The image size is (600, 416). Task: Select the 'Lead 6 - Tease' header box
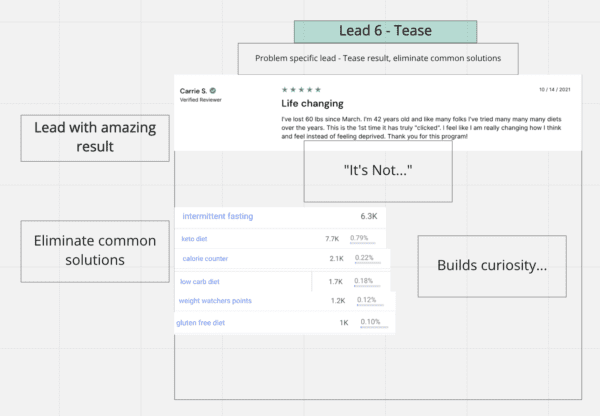coord(385,31)
